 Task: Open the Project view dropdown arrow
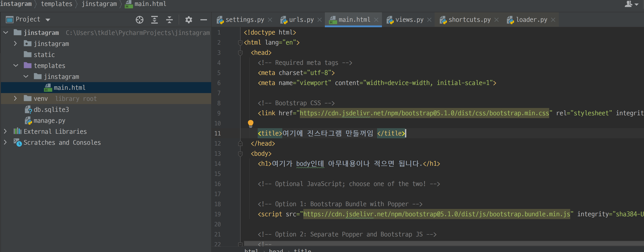click(48, 20)
